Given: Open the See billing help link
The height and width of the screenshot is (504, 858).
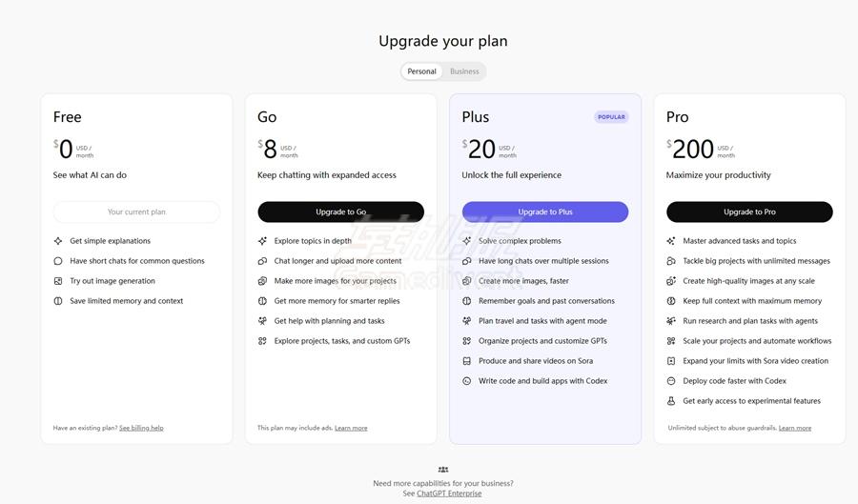Looking at the screenshot, I should click(x=141, y=428).
